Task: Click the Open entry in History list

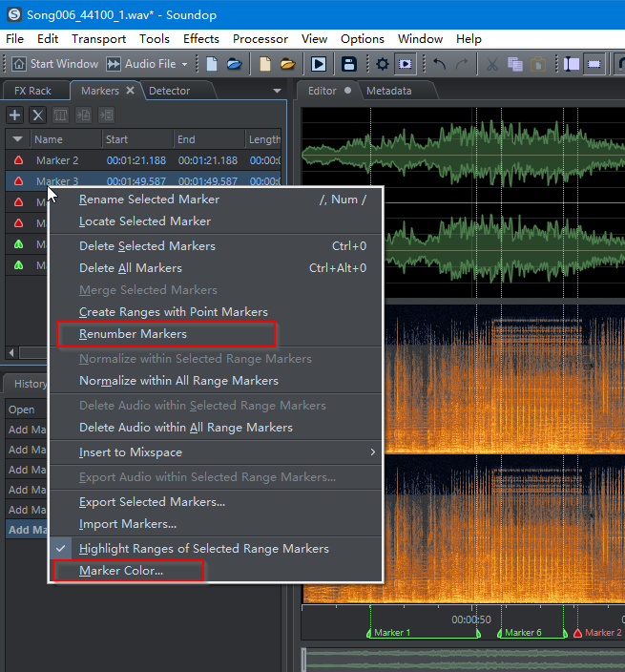Action: coord(27,409)
